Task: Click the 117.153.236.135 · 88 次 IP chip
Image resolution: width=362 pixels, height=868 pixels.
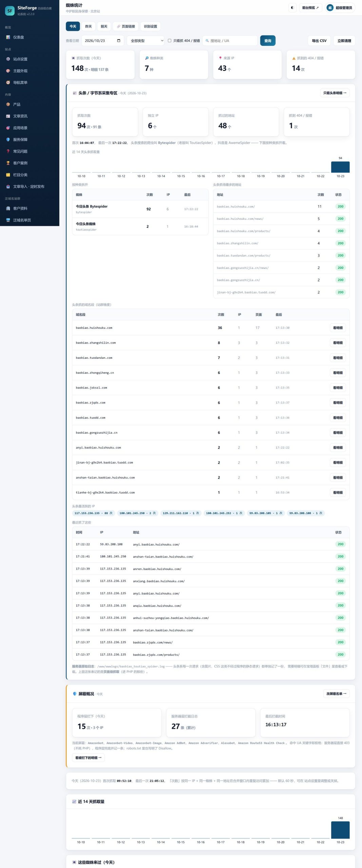Action: [94, 513]
